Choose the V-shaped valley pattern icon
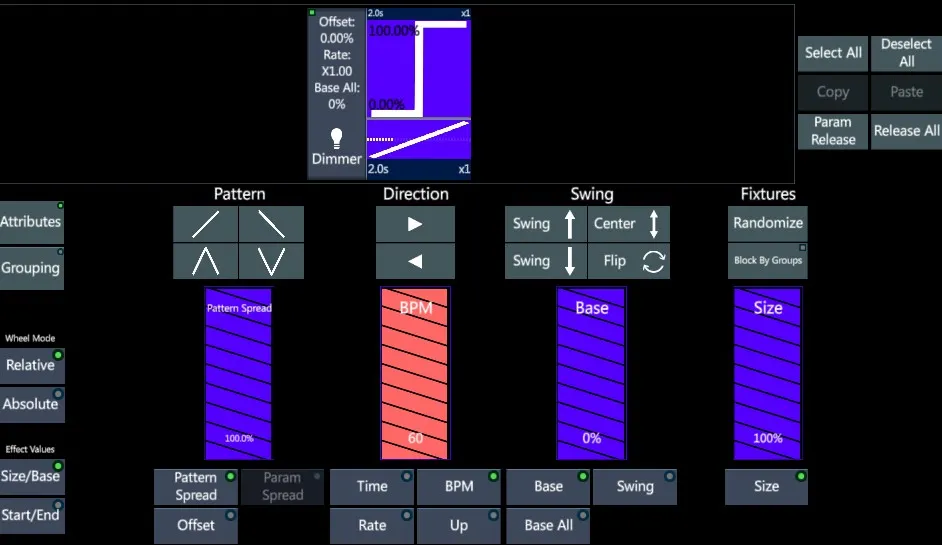 pyautogui.click(x=272, y=261)
